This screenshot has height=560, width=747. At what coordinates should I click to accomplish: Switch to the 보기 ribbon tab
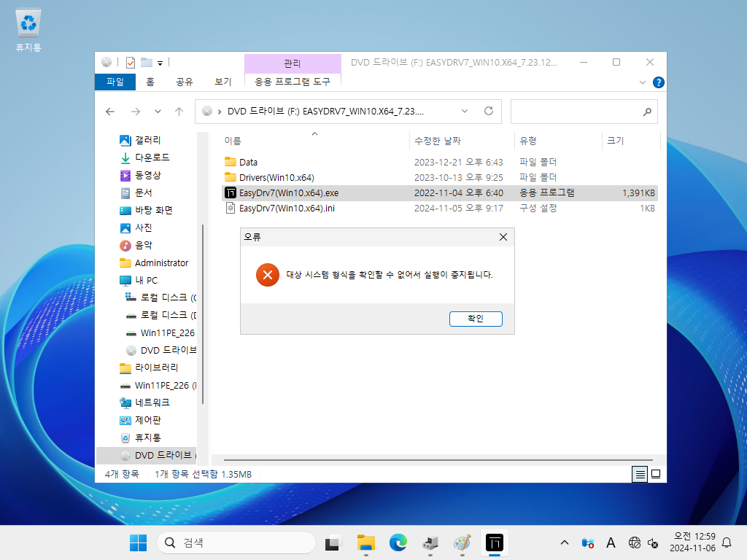click(223, 82)
